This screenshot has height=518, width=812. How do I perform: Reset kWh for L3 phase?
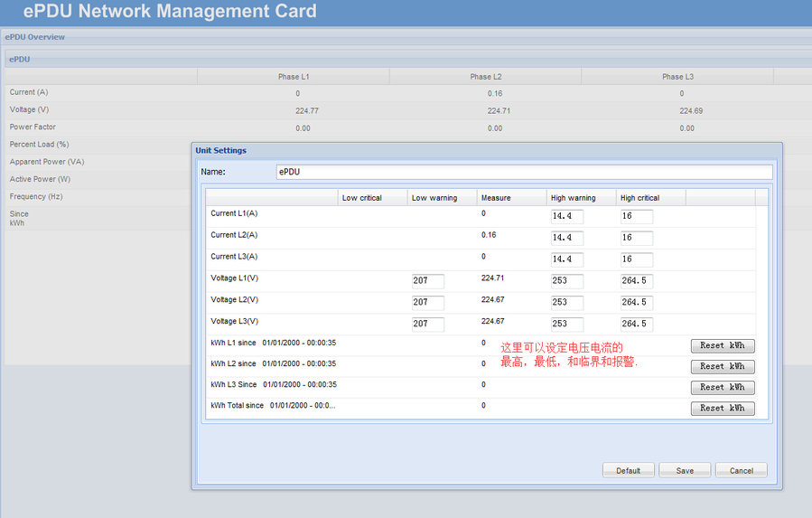pos(723,387)
